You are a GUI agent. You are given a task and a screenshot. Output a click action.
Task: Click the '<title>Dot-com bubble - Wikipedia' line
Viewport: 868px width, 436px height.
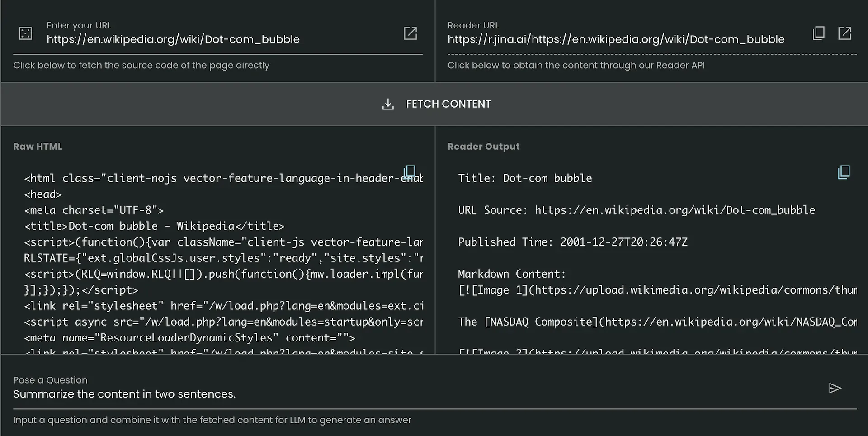tap(155, 226)
